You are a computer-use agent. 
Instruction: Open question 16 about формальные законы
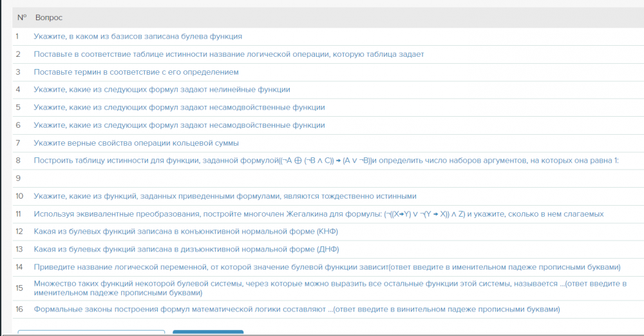coord(296,309)
